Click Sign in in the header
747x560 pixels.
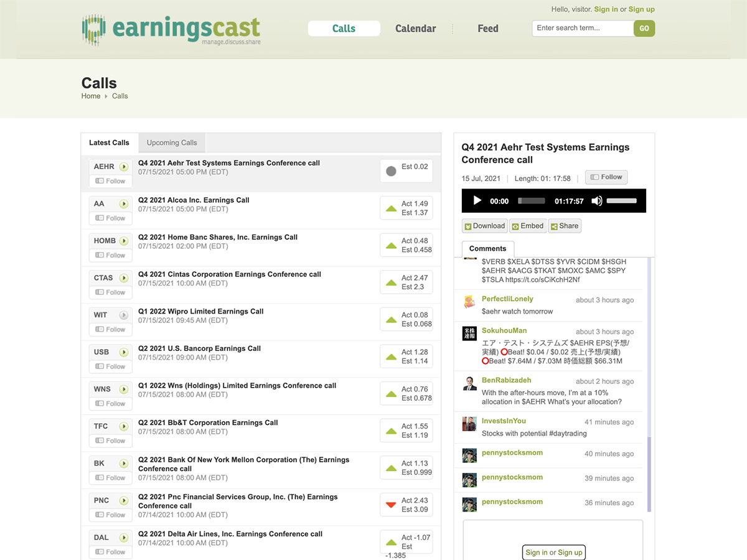606,9
